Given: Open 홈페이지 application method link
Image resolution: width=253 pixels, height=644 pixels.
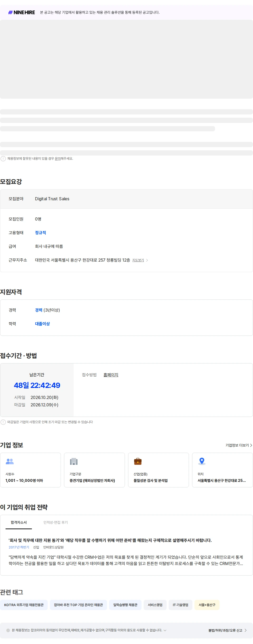Looking at the screenshot, I should click(111, 375).
